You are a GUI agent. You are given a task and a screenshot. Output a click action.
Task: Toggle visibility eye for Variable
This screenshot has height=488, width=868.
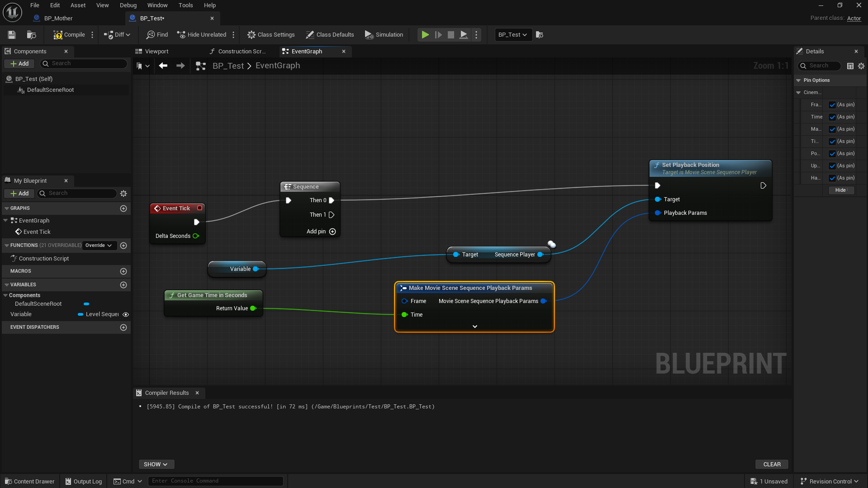click(126, 315)
